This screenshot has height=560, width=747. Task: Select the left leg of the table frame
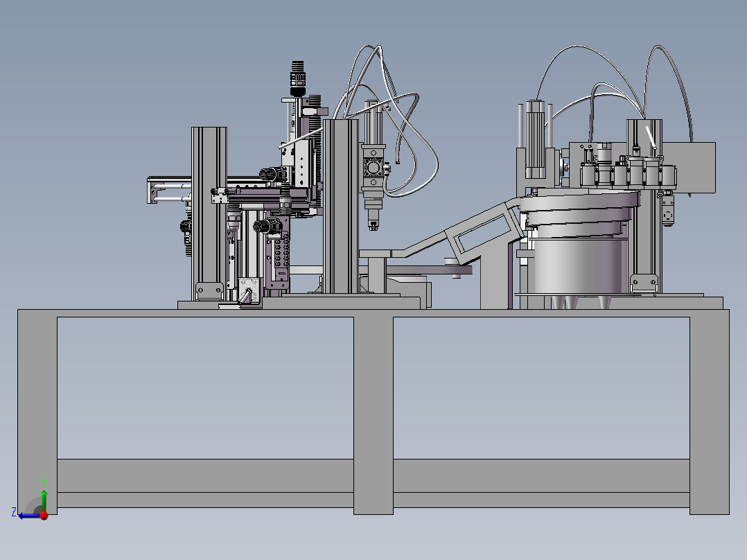coord(37,412)
